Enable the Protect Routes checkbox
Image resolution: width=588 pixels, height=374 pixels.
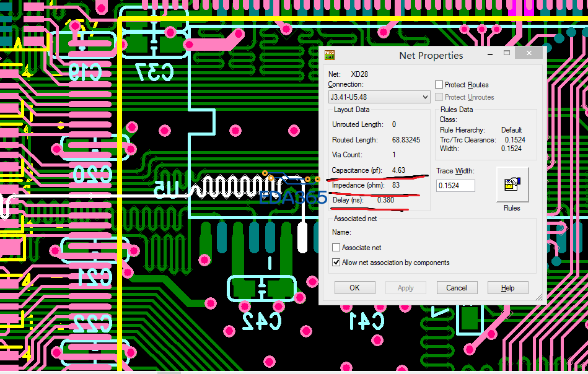[x=439, y=85]
